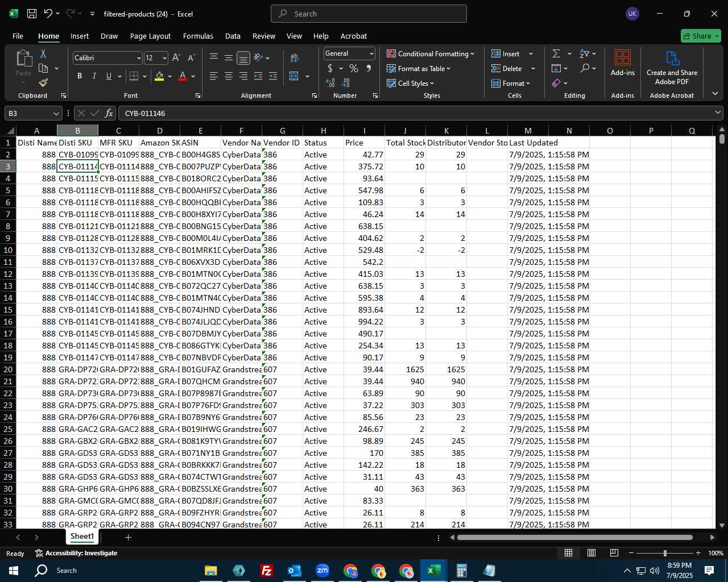Viewport: 728px width, 582px height.
Task: Click the Undo arrow icon
Action: click(48, 14)
